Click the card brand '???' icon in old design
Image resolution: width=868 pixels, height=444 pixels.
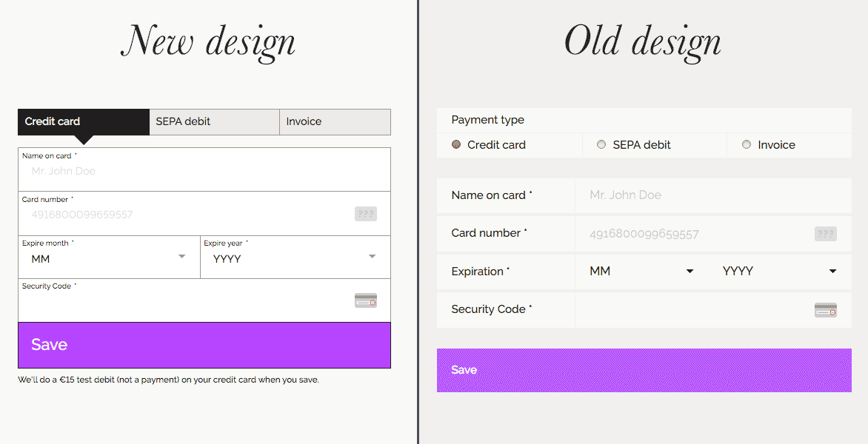(x=825, y=233)
